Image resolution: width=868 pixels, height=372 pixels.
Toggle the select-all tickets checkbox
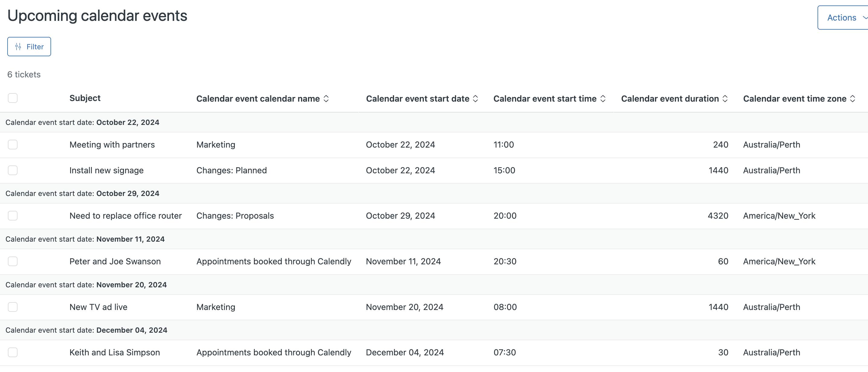[x=13, y=98]
